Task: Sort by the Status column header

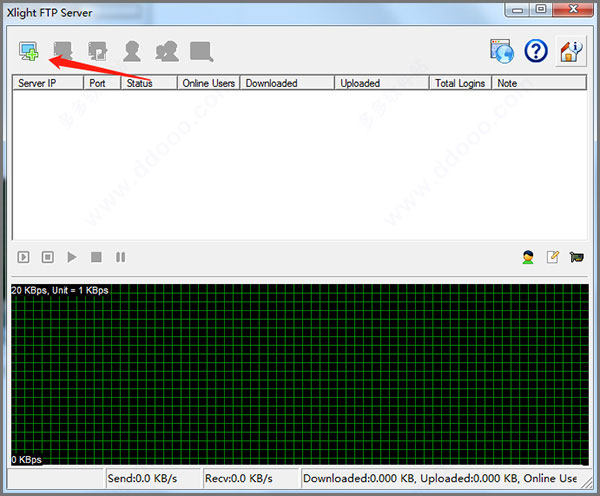Action: pyautogui.click(x=149, y=83)
